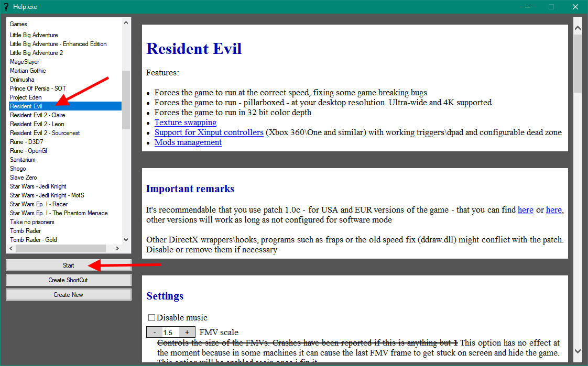The width and height of the screenshot is (588, 366).
Task: Click the games list scroll down arrow
Action: [x=126, y=240]
